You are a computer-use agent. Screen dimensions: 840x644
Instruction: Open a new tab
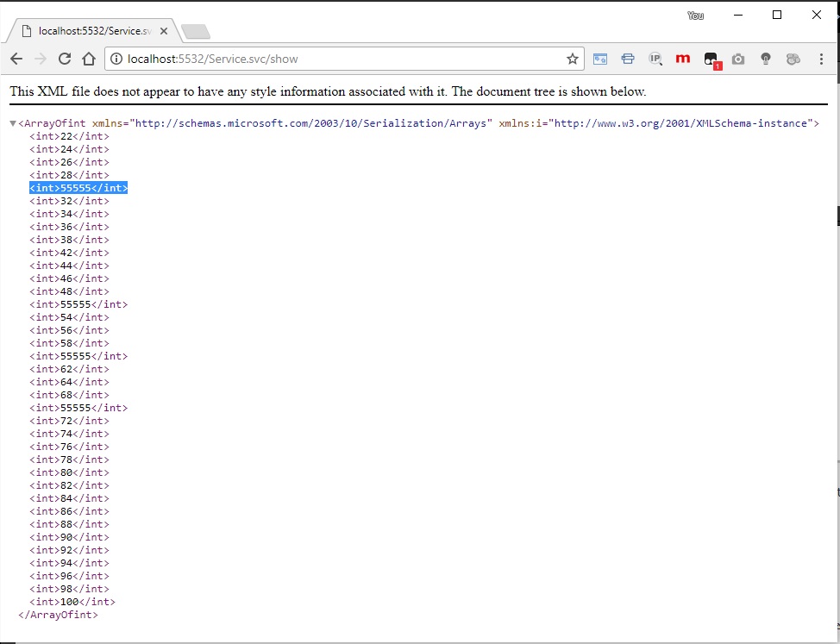coord(196,32)
